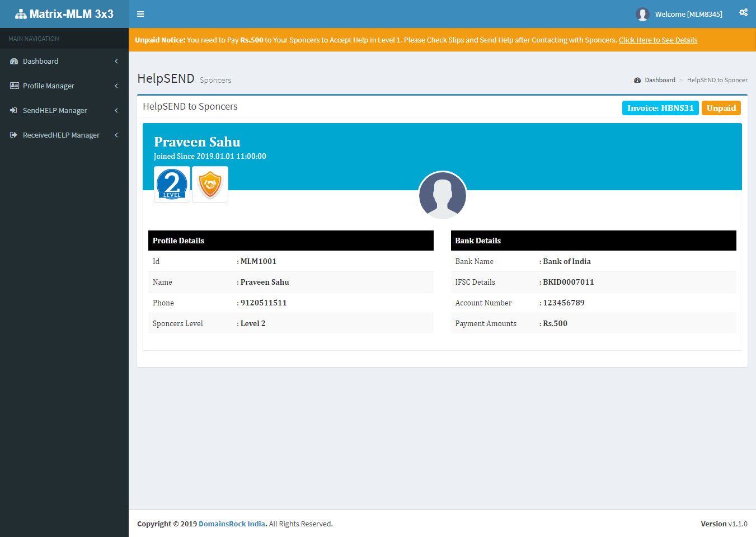
Task: Click the Dashboard gauge icon in sidebar
Action: click(x=14, y=61)
